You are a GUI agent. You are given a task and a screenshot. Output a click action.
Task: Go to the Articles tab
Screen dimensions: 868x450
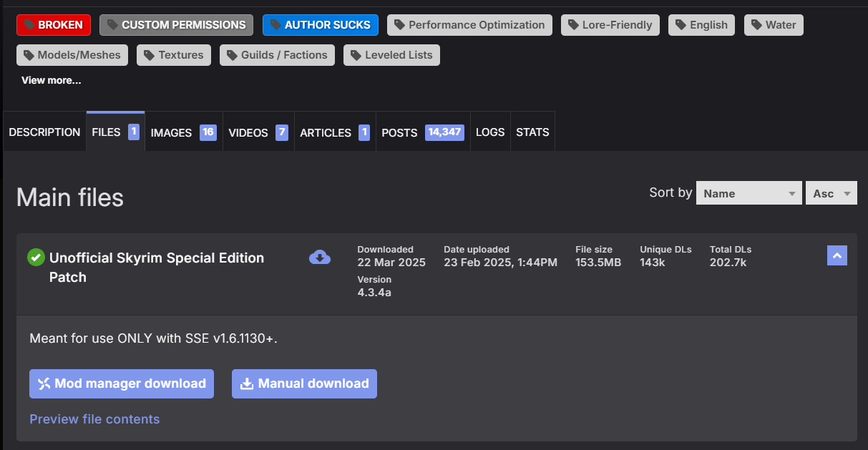coord(335,132)
